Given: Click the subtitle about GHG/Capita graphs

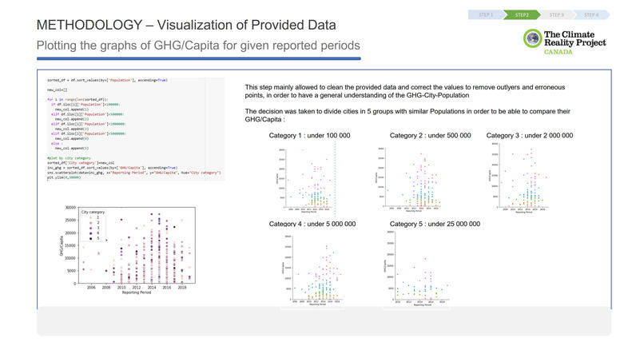Looking at the screenshot, I should [198, 46].
